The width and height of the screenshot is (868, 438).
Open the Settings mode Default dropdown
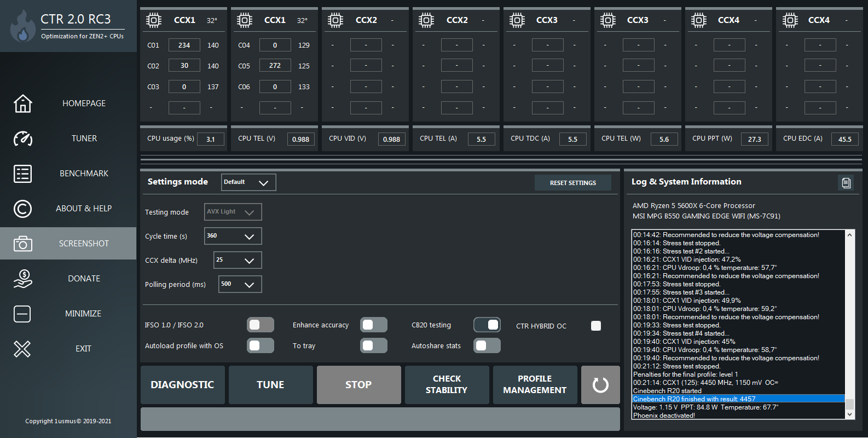click(x=248, y=182)
